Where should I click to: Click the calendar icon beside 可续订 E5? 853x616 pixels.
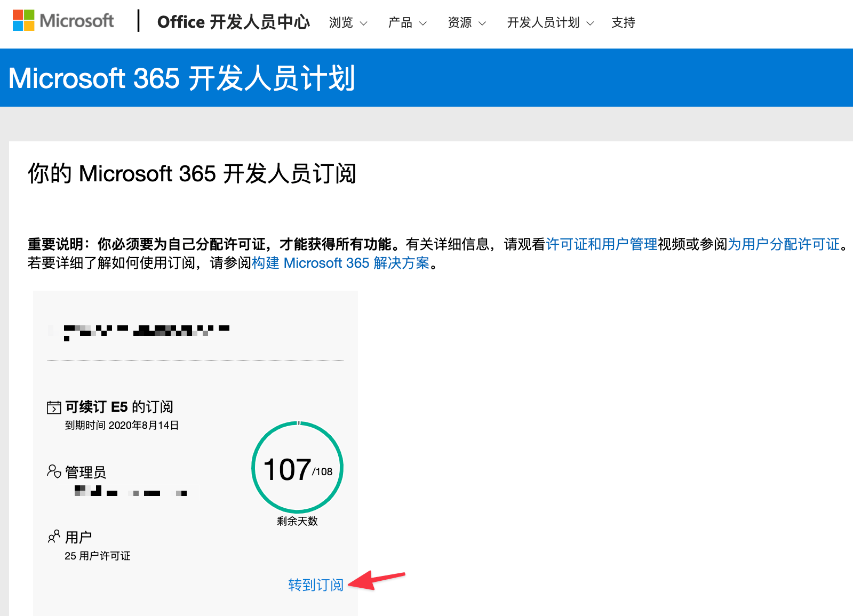pyautogui.click(x=54, y=407)
